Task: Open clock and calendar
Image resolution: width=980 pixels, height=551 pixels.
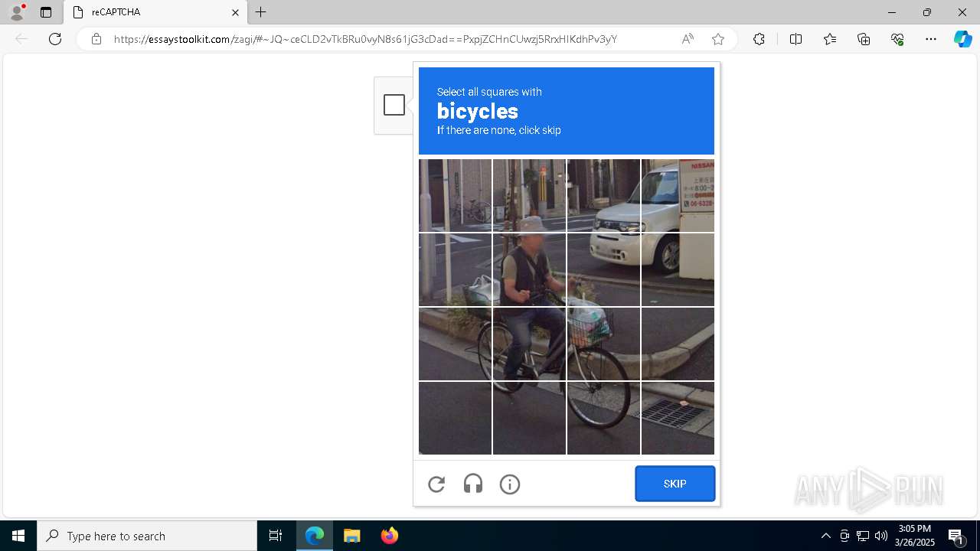Action: coord(916,536)
